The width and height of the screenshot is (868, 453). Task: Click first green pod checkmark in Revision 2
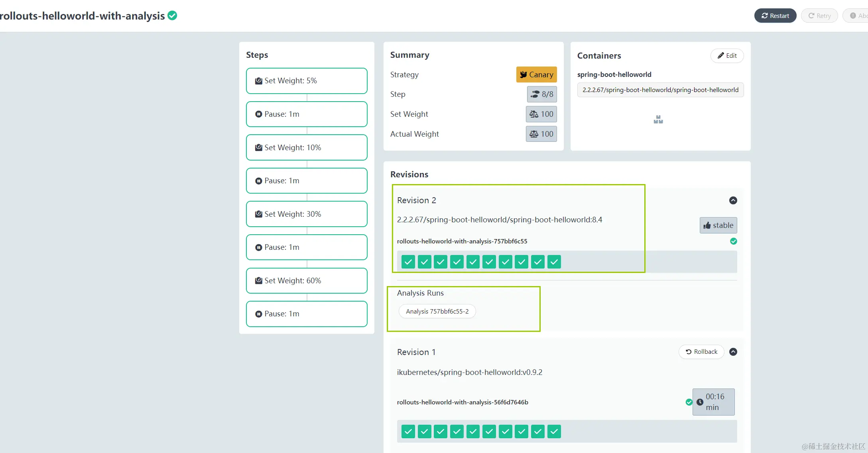click(x=408, y=262)
